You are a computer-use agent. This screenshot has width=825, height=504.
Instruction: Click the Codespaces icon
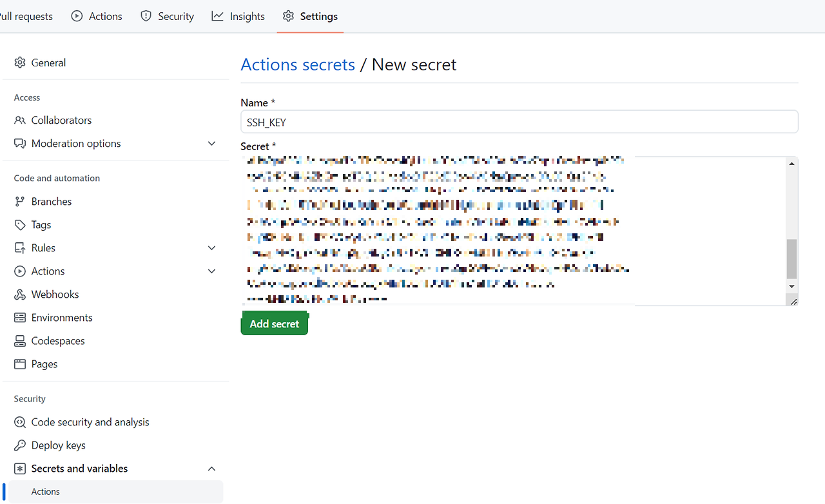[20, 341]
